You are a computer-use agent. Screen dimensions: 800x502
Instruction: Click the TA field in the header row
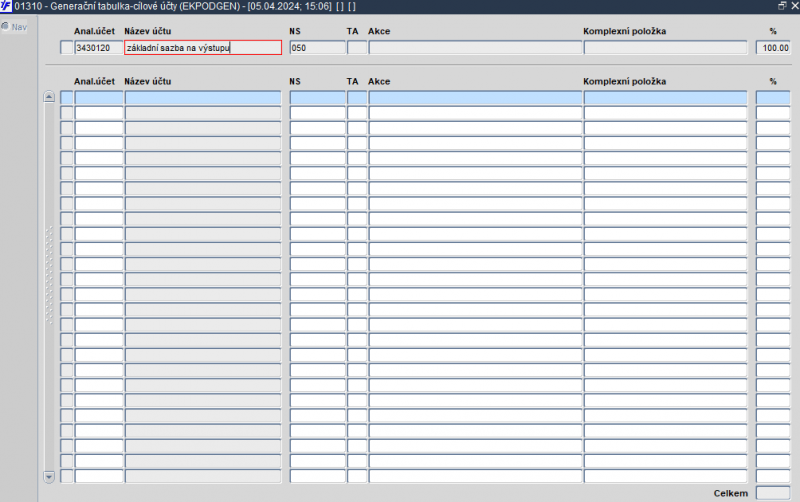[x=357, y=48]
